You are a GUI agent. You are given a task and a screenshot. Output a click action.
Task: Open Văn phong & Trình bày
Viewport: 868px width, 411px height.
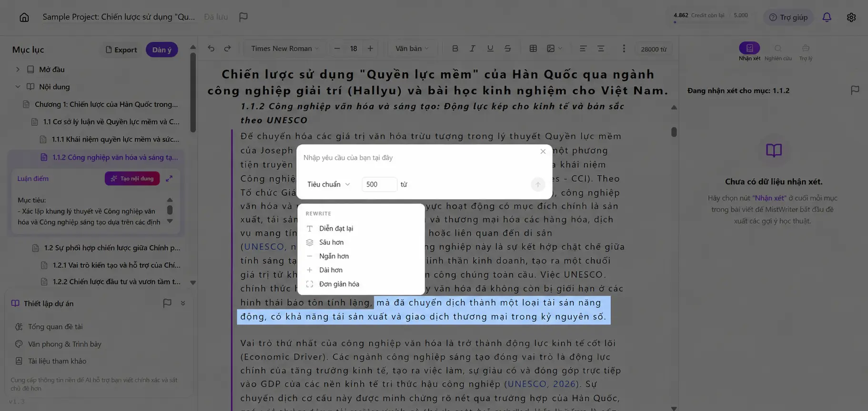[x=59, y=344]
